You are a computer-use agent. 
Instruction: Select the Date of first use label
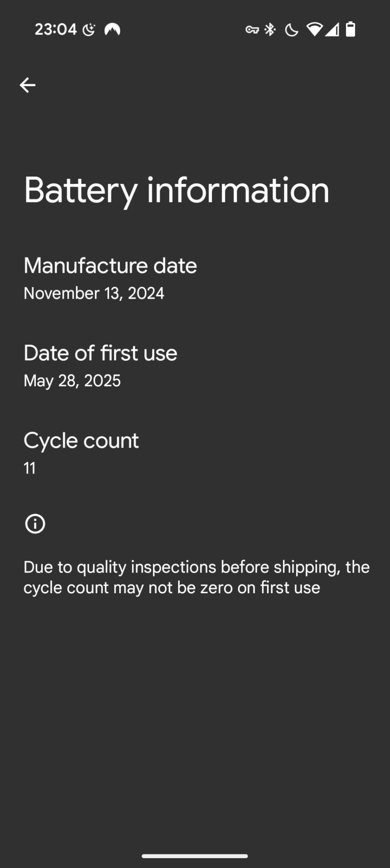100,353
